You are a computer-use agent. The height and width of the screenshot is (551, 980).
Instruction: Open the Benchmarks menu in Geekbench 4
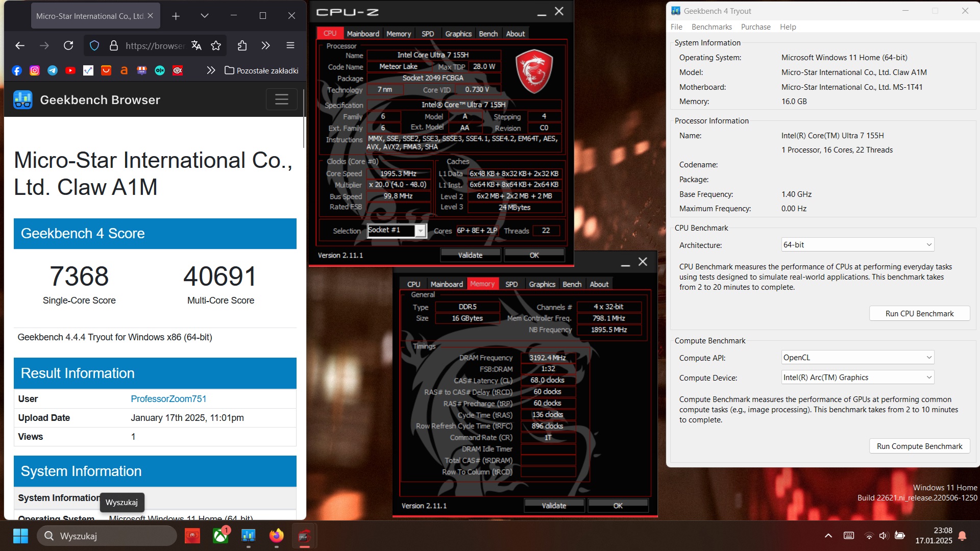tap(712, 27)
